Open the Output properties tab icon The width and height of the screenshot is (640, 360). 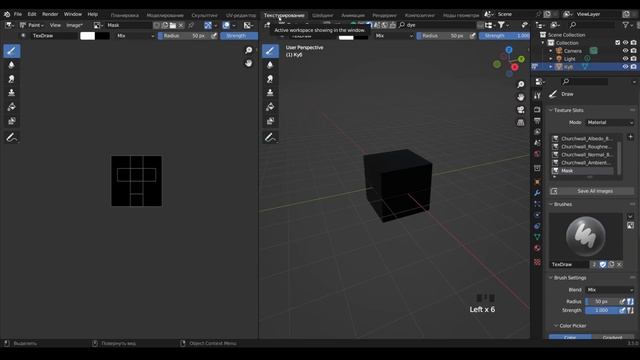537,121
